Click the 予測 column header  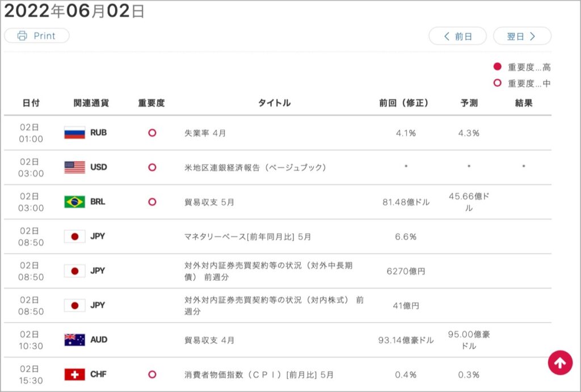click(469, 103)
